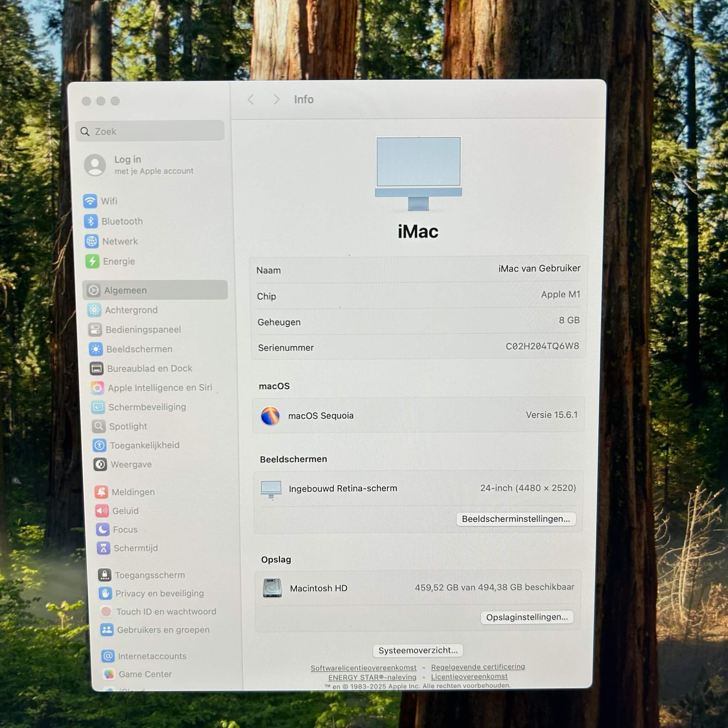Click the name iMac van Gebruiker
The image size is (728, 728).
(x=539, y=268)
